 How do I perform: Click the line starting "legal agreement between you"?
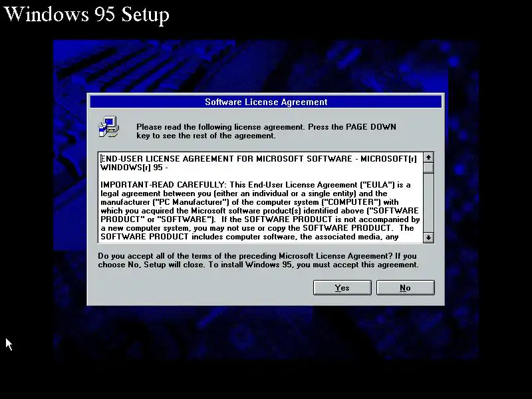[244, 194]
